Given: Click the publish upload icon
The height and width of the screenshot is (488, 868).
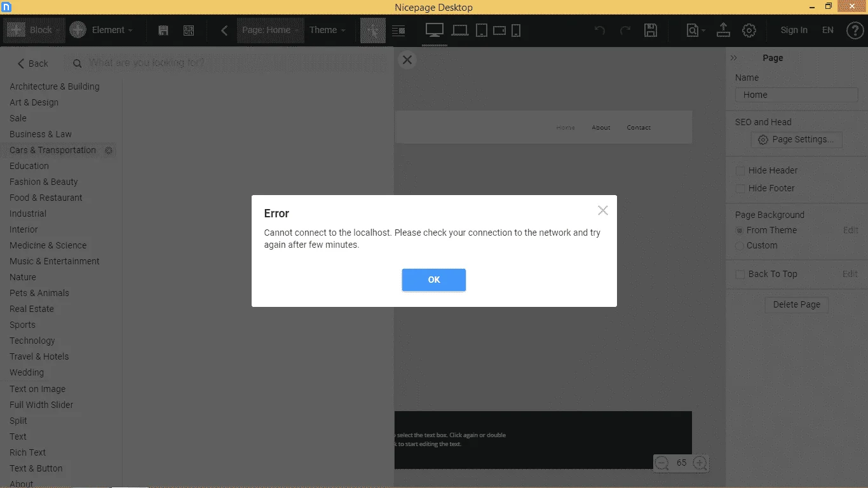Looking at the screenshot, I should pos(723,30).
